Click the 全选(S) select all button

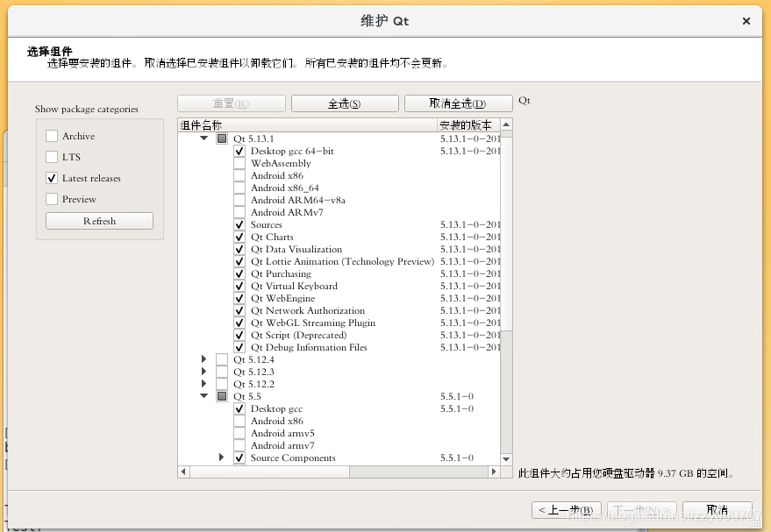(x=345, y=103)
